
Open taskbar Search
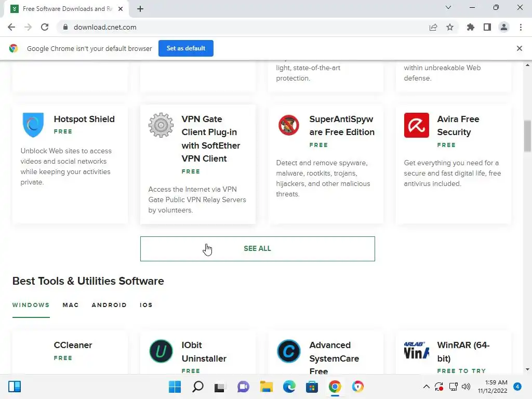pos(198,387)
